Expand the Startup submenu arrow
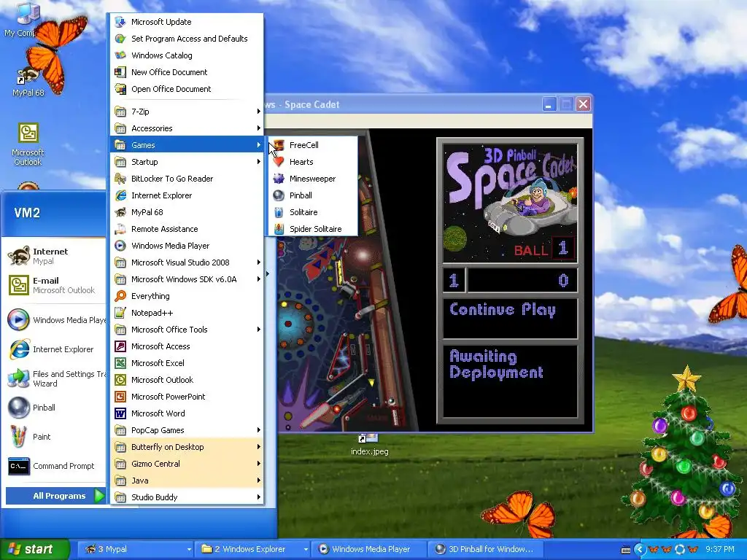The width and height of the screenshot is (747, 560). [259, 162]
